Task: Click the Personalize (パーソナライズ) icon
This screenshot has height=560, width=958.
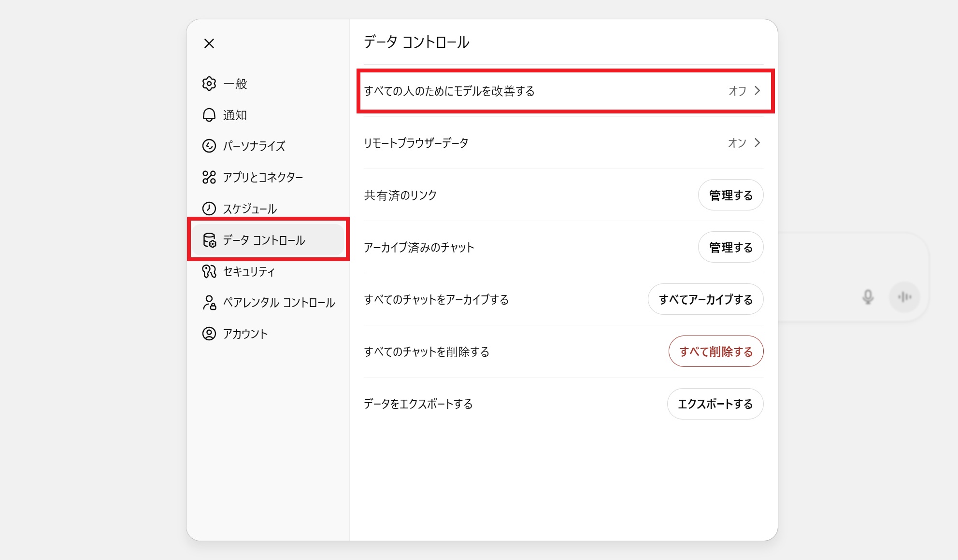Action: pos(209,146)
